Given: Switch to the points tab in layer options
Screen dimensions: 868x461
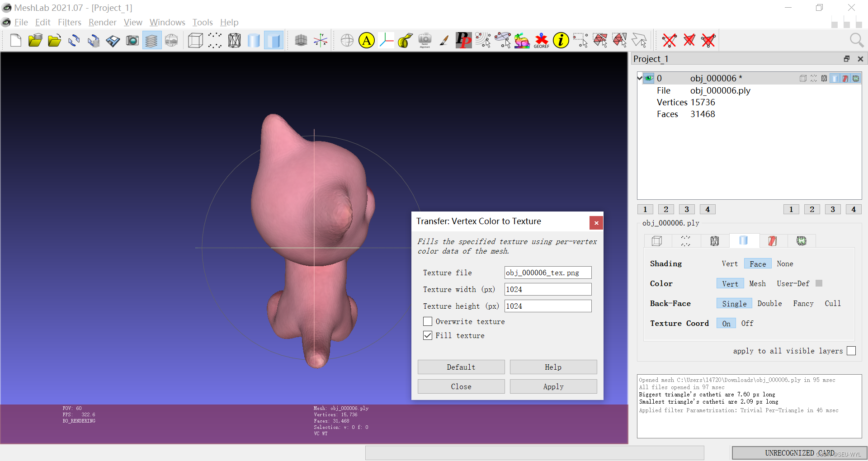Looking at the screenshot, I should (685, 241).
